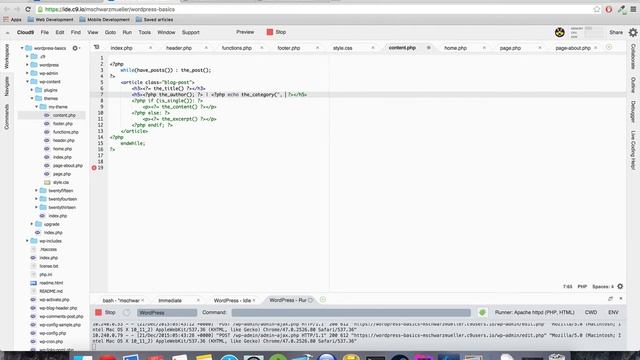Switch to the footer.php editor tab

click(289, 48)
